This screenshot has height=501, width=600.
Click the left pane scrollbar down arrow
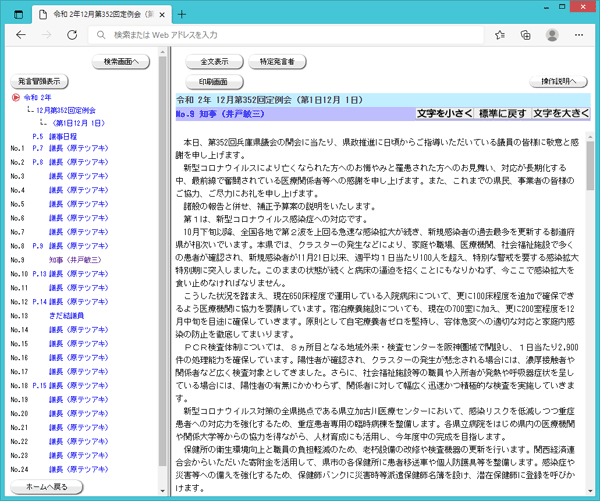163,491
